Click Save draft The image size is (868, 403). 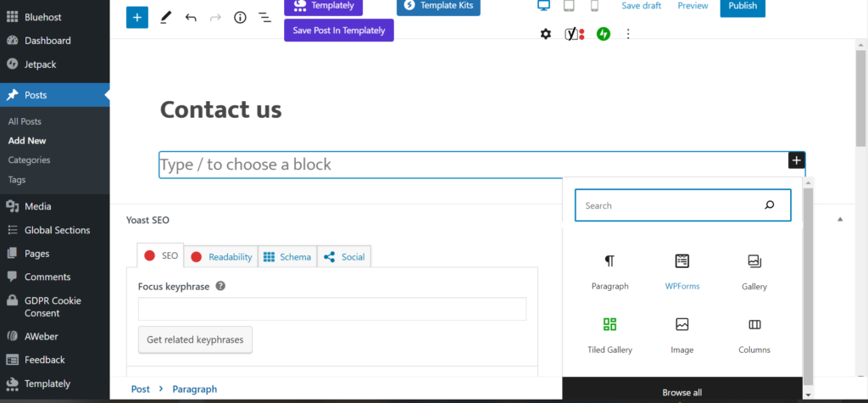click(641, 6)
